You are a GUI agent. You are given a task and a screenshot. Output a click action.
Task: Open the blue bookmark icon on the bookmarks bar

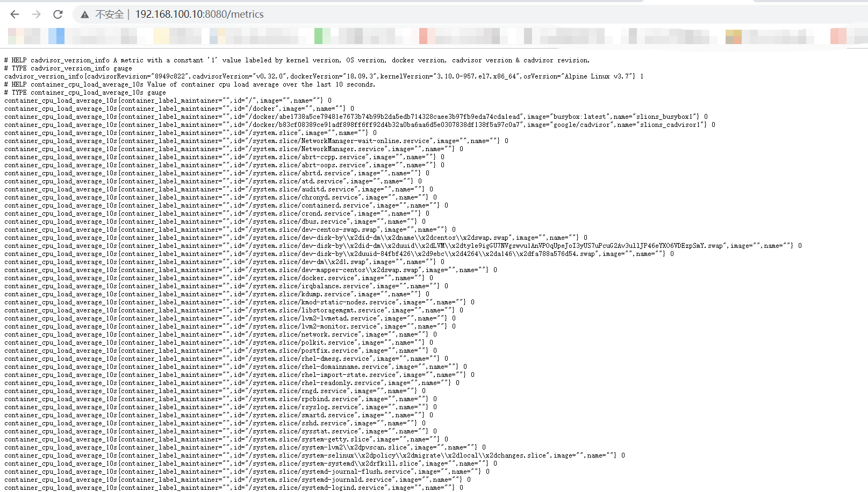coord(56,35)
